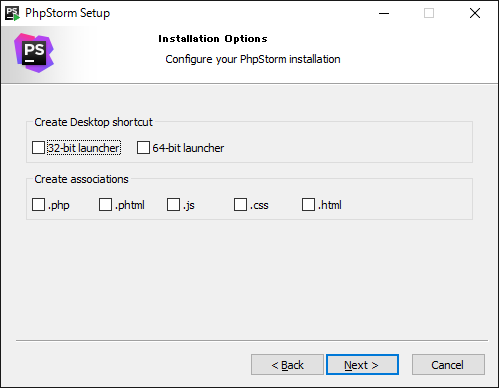Click the 'Create Desktop shortcut' group label
Image resolution: width=499 pixels, height=388 pixels.
[93, 122]
